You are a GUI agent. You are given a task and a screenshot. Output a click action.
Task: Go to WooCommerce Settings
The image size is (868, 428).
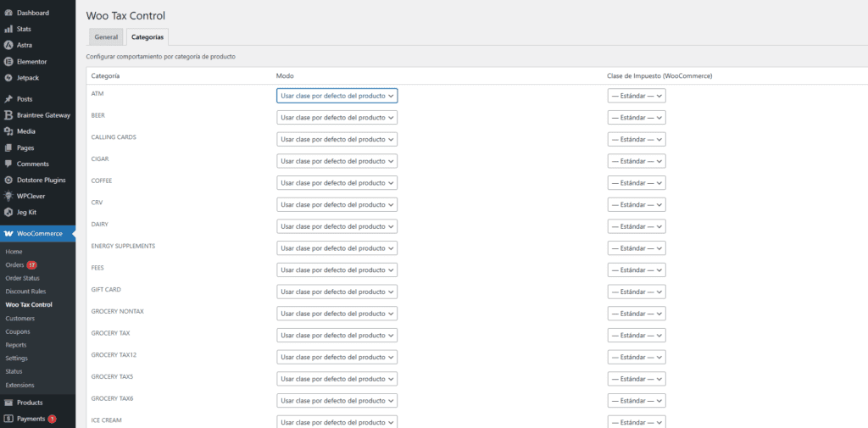17,359
